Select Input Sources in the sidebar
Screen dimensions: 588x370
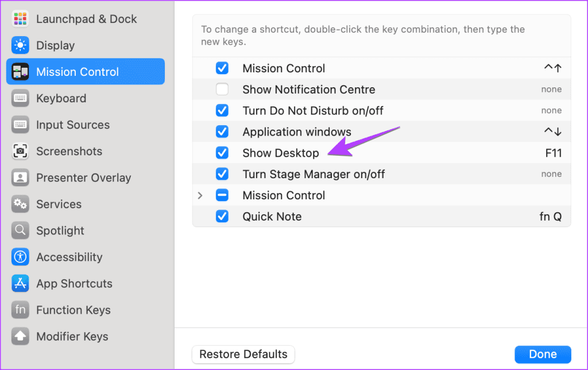click(x=73, y=125)
